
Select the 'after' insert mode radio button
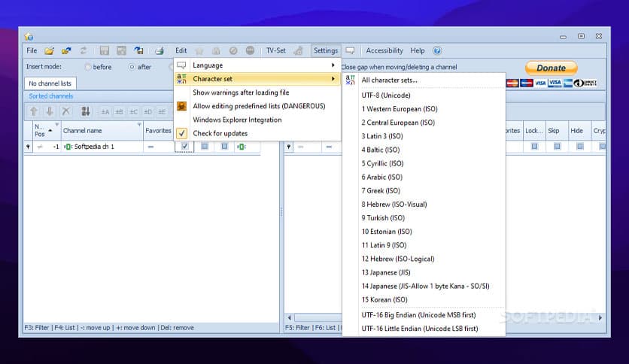coord(132,67)
